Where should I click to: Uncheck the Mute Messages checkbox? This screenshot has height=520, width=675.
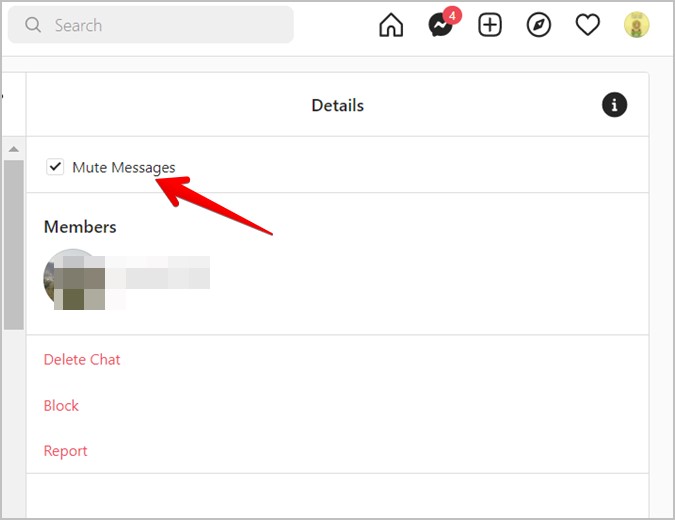[x=55, y=167]
